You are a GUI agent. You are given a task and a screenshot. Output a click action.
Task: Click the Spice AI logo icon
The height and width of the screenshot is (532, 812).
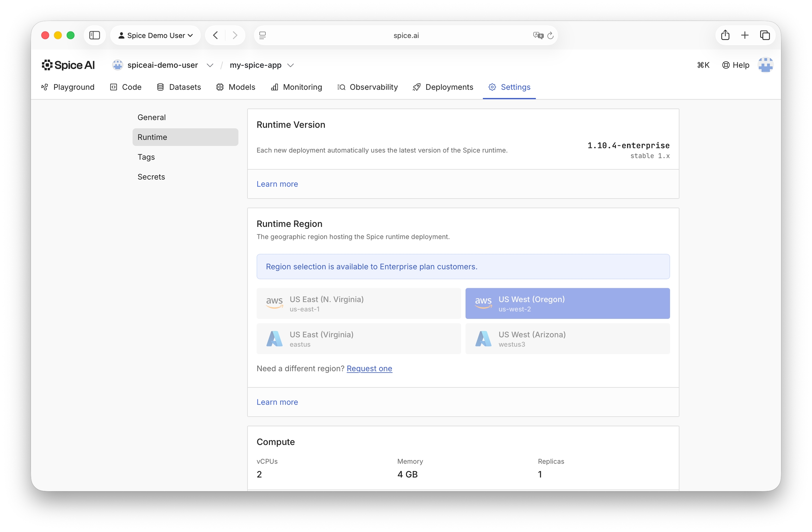click(x=47, y=65)
